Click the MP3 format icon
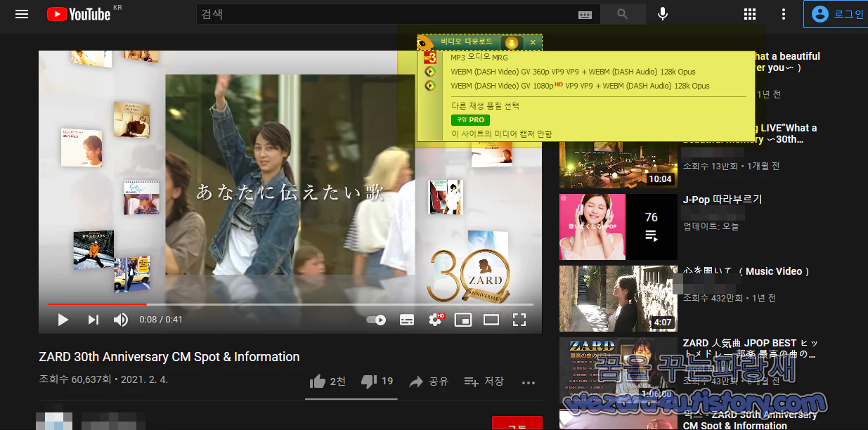 pyautogui.click(x=431, y=58)
